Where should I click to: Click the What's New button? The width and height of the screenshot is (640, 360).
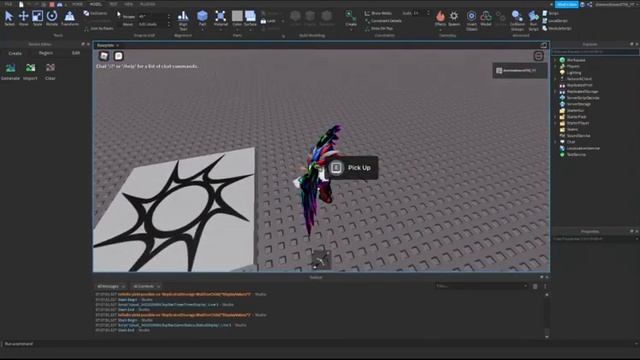(566, 4)
